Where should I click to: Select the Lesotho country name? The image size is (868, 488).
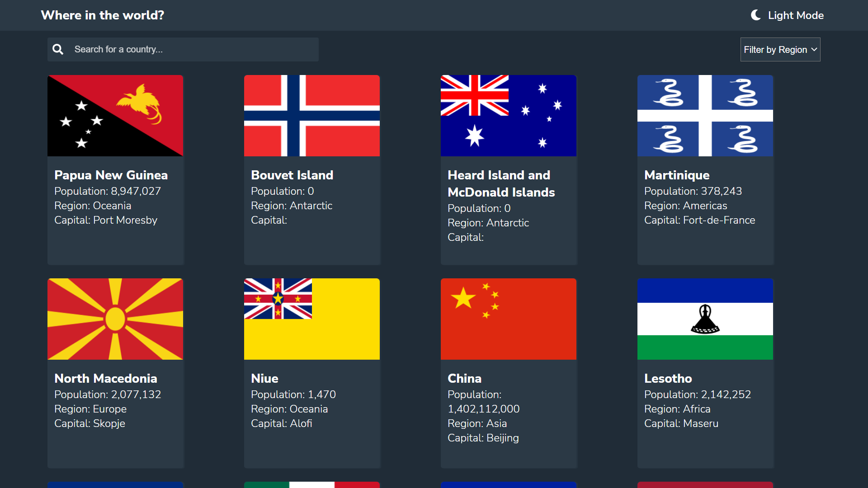[668, 379]
